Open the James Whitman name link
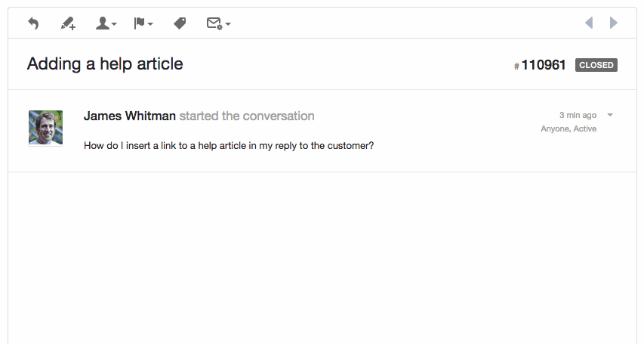 click(130, 116)
